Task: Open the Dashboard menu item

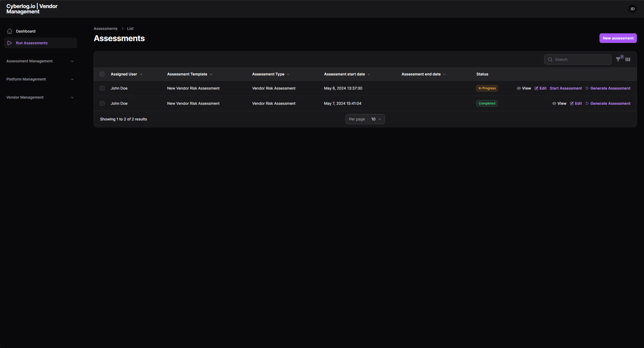Action: [x=25, y=31]
